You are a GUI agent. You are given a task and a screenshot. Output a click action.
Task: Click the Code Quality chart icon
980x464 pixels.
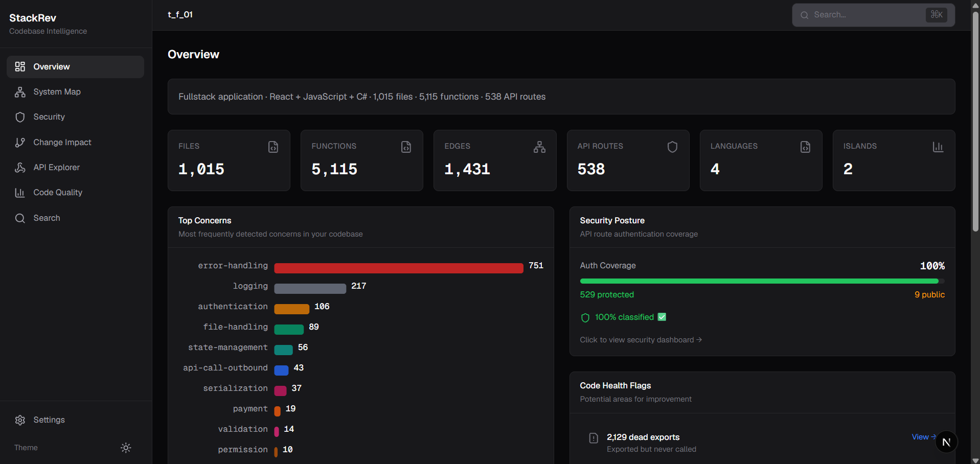(x=20, y=193)
